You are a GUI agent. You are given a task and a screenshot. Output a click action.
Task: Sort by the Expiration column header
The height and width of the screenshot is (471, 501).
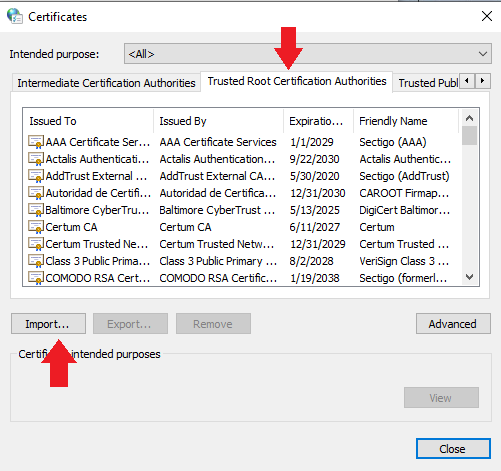(318, 121)
